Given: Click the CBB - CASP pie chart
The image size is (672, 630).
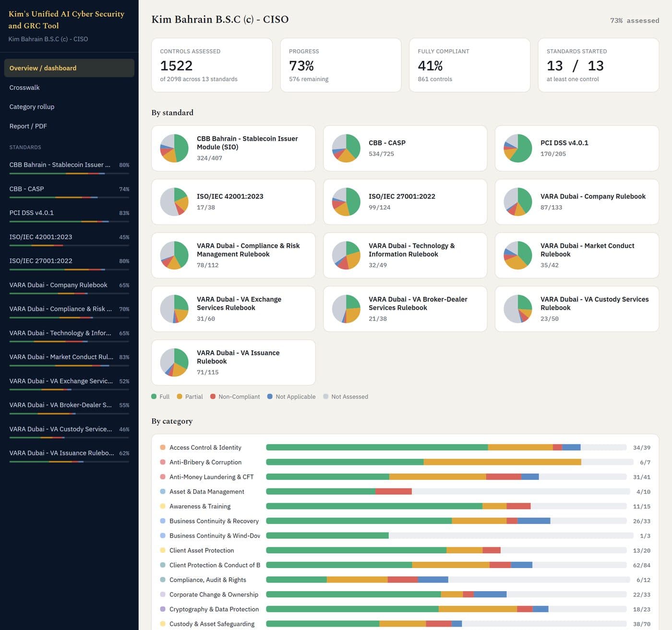Looking at the screenshot, I should (346, 148).
